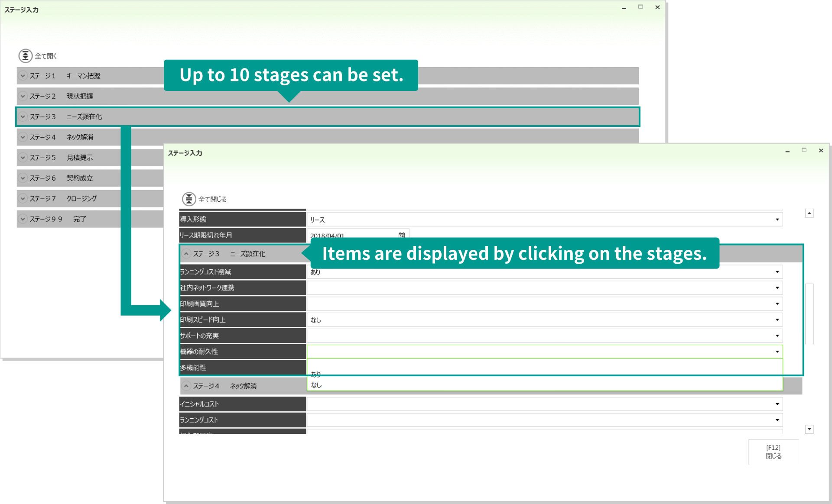Expand ステージ2 現状把握 chevron
Image resolution: width=832 pixels, height=504 pixels.
(23, 96)
